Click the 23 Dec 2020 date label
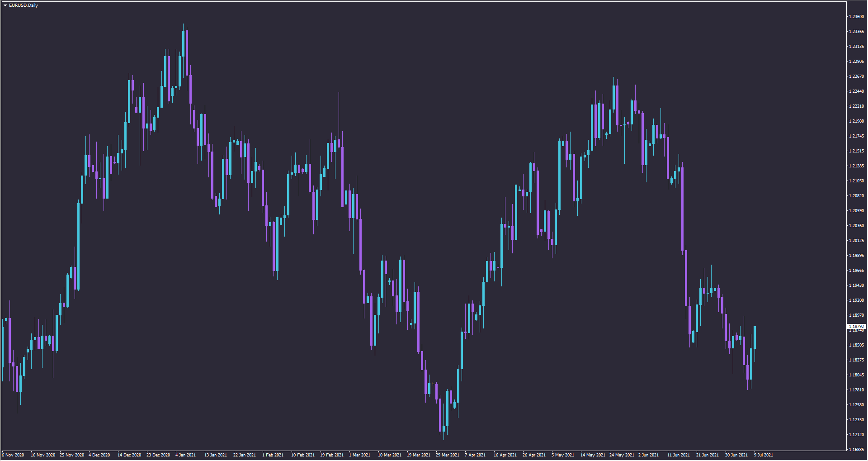Image resolution: width=868 pixels, height=461 pixels. 158,455
